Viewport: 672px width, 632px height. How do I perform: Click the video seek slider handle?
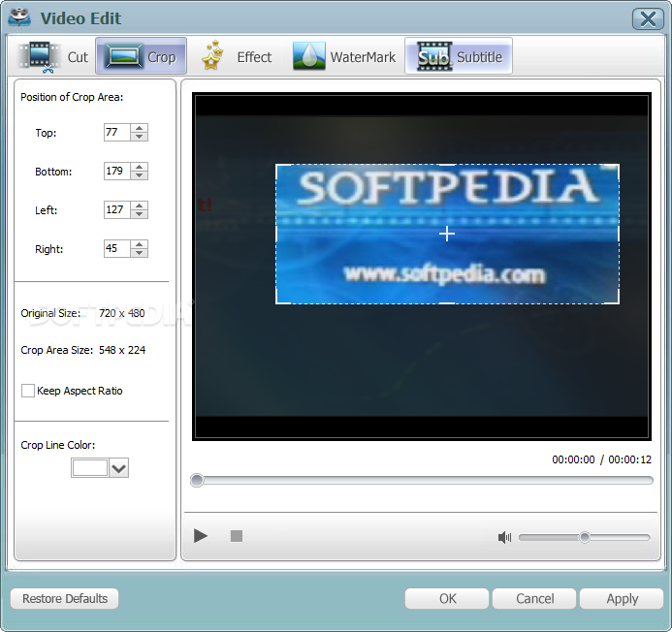click(x=197, y=481)
